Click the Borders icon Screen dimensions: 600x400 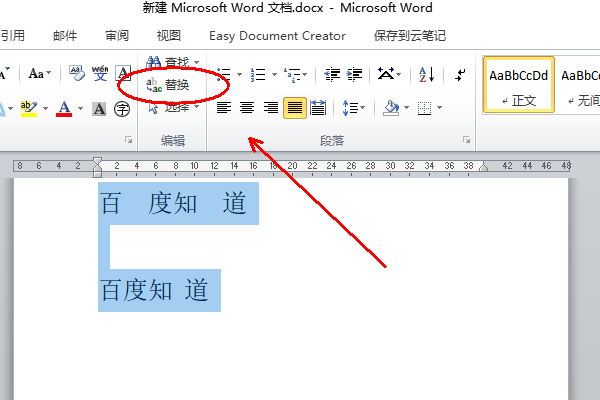424,108
